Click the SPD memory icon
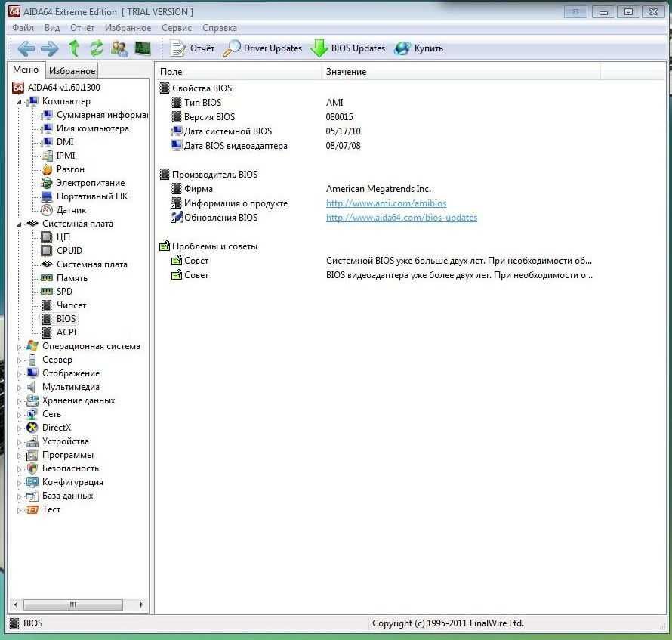 pyautogui.click(x=47, y=292)
